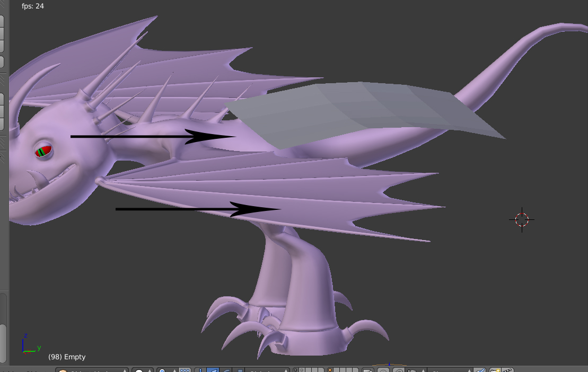This screenshot has width=588, height=372.
Task: Click the dragon's red eye
Action: 43,151
